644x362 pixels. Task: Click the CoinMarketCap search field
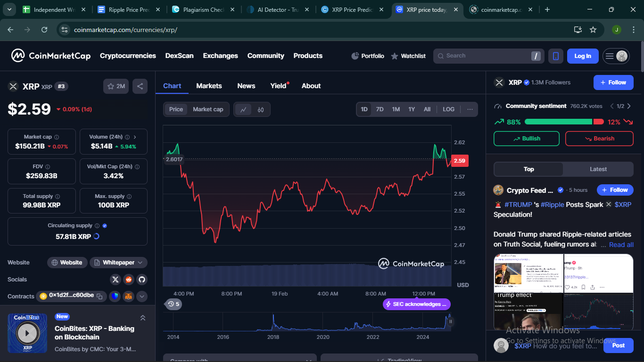pyautogui.click(x=489, y=56)
